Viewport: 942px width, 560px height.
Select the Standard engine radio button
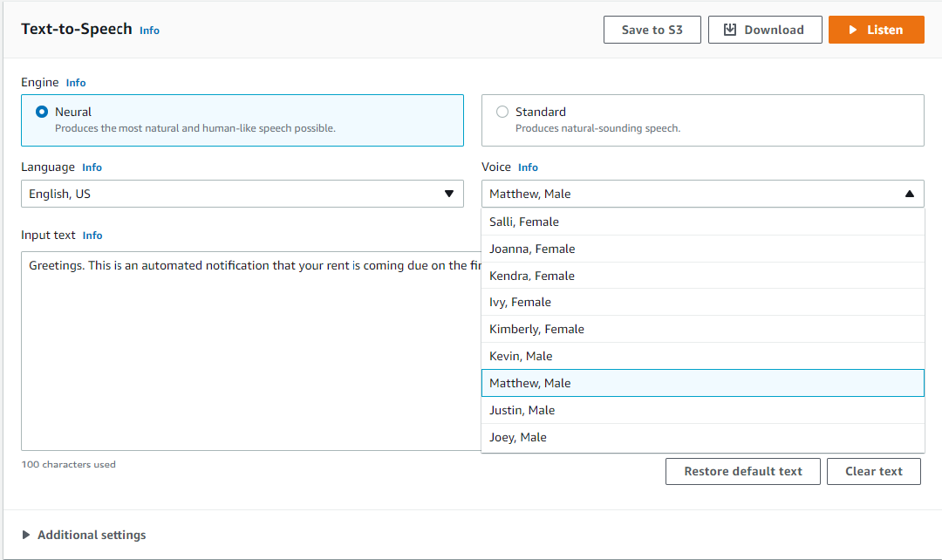pos(502,112)
